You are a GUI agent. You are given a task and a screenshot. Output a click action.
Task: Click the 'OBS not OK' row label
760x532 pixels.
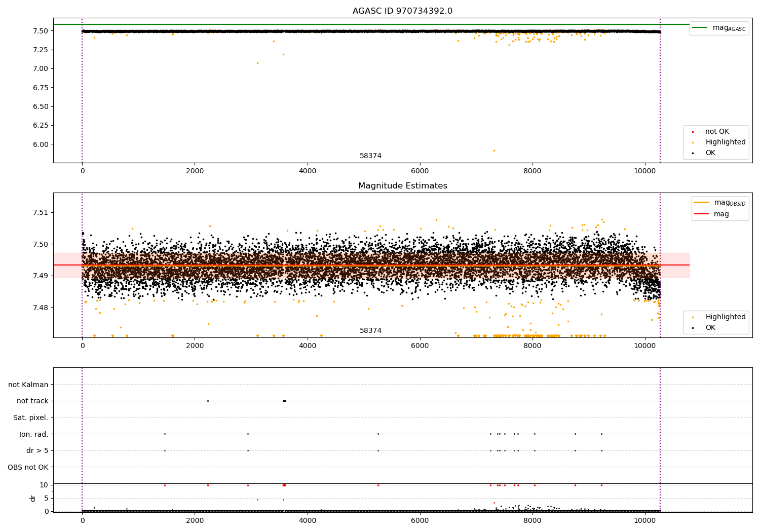click(x=28, y=467)
